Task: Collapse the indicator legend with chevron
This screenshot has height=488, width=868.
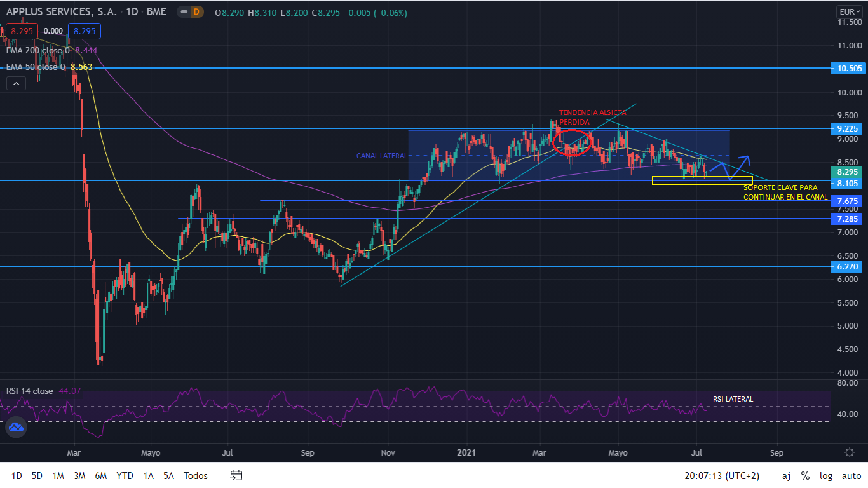Action: point(16,83)
